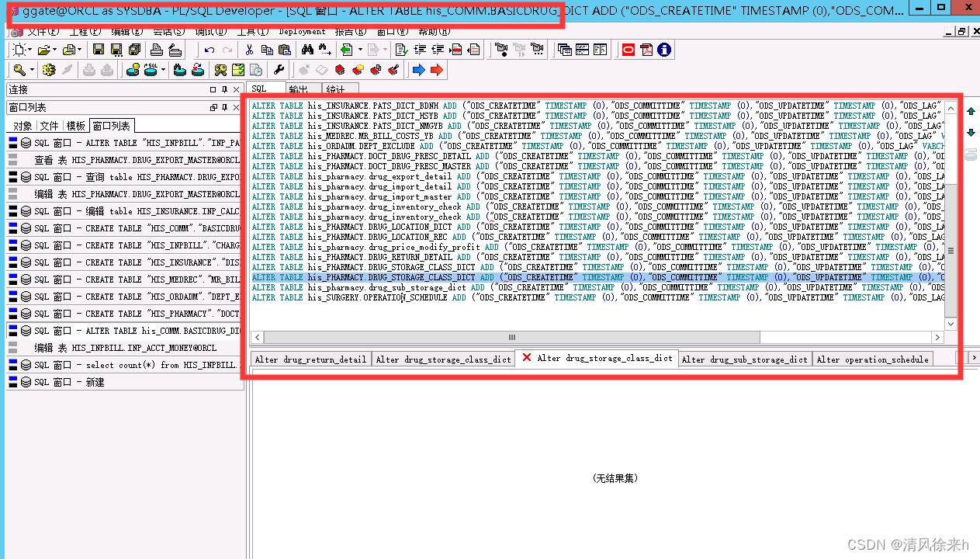Show the About info dialog via the blue i icon
This screenshot has height=559, width=980.
[664, 50]
